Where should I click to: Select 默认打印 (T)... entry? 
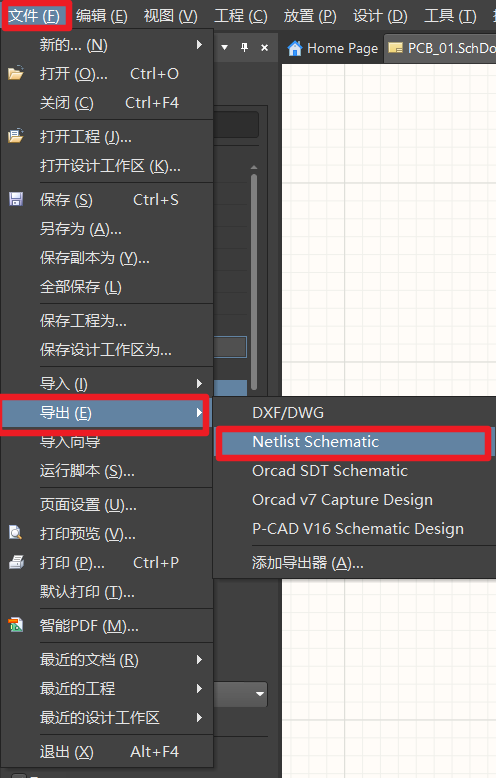(x=107, y=591)
